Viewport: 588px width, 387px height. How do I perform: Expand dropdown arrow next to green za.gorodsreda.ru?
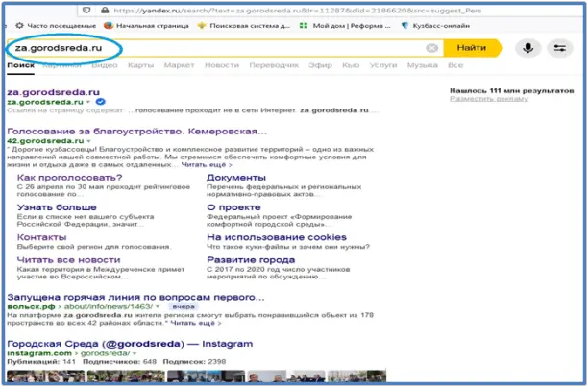click(x=88, y=102)
